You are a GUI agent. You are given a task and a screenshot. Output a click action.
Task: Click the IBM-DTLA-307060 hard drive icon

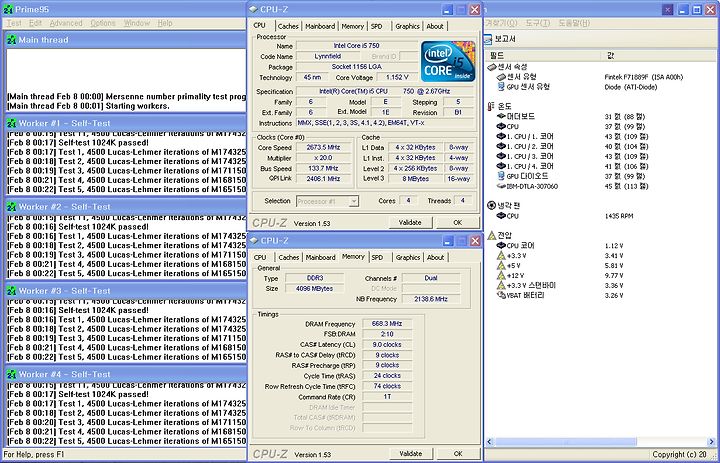501,186
